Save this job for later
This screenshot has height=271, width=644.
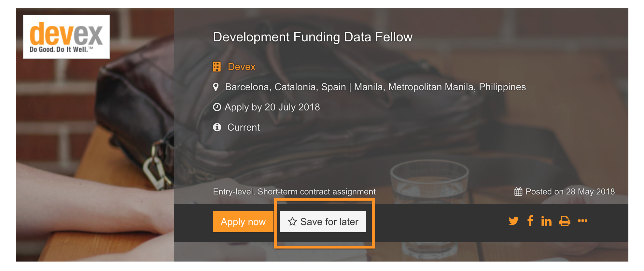point(323,221)
